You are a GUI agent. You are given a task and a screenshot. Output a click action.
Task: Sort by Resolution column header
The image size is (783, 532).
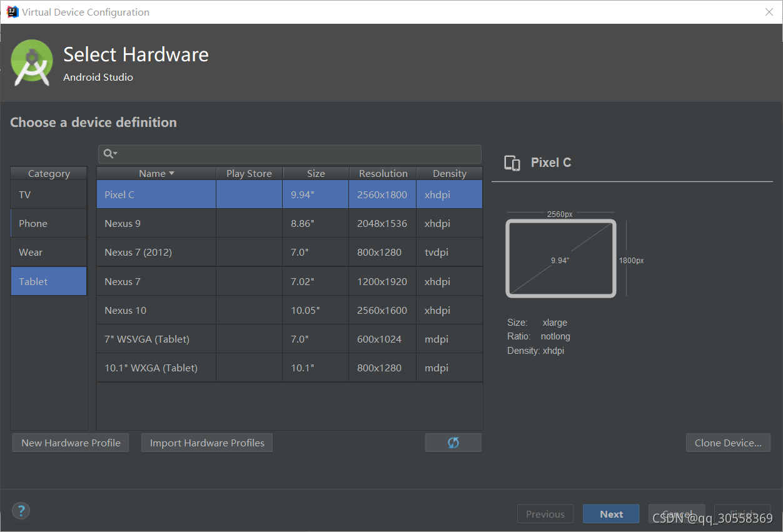[383, 173]
